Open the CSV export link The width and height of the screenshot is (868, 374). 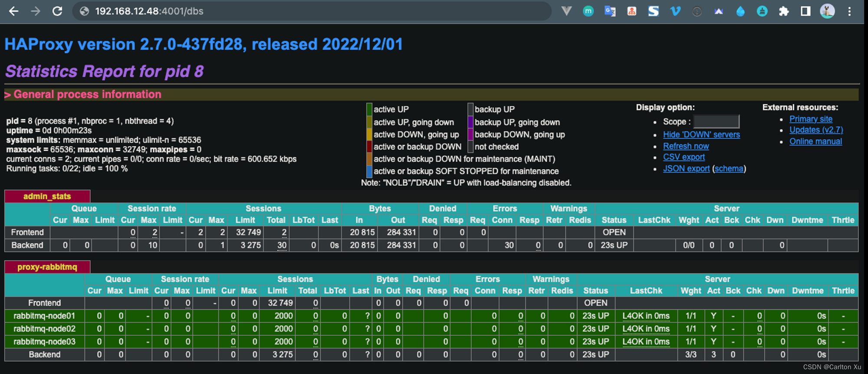click(x=684, y=157)
